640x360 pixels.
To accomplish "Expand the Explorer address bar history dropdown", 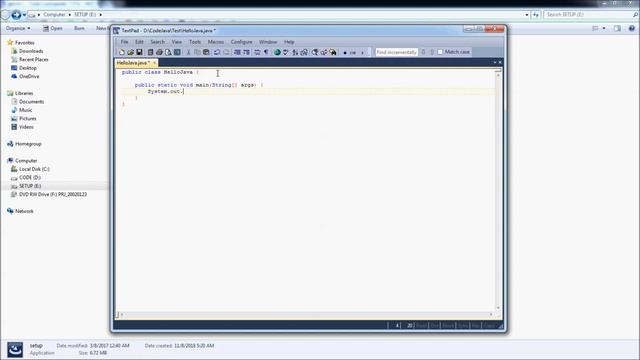I will [527, 15].
